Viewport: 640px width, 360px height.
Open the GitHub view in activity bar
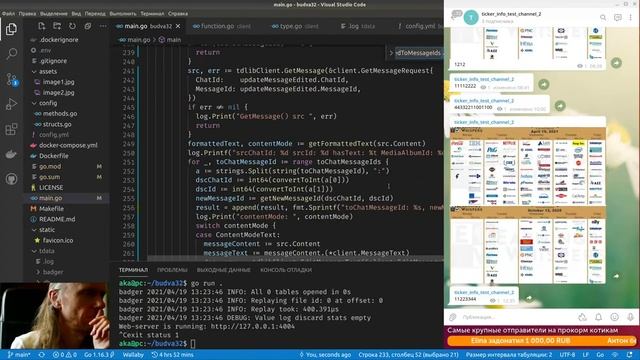(11, 179)
